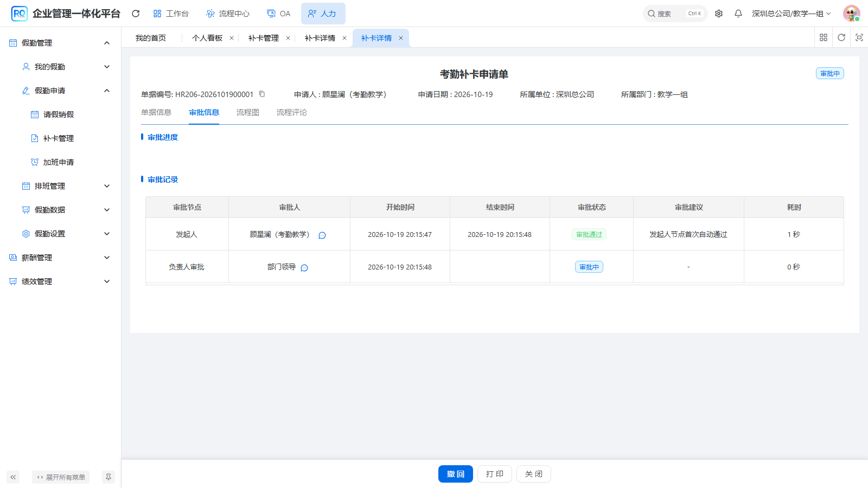Collapse the sidebar with double-arrow icon

click(x=13, y=477)
